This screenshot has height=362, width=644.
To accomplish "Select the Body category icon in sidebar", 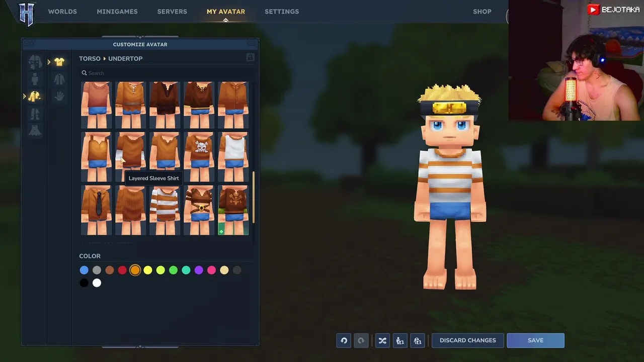I will pos(35,79).
